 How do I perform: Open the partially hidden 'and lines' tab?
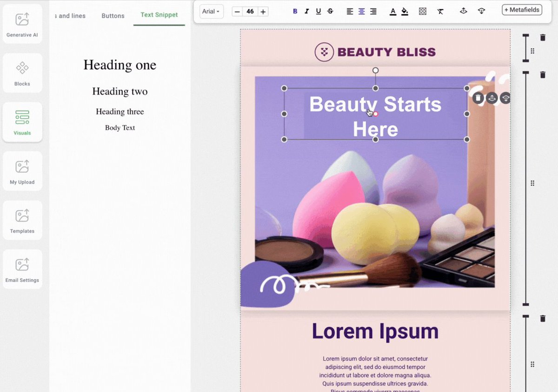coord(71,16)
